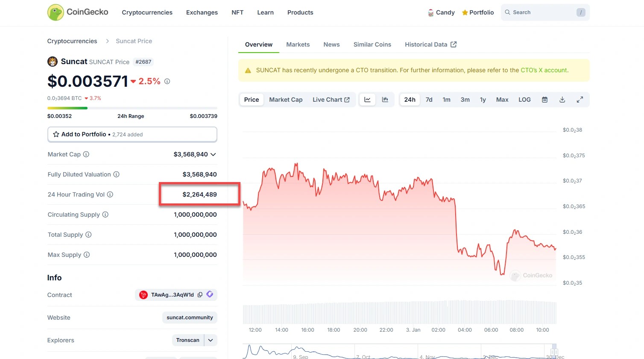The height and width of the screenshot is (359, 644).
Task: Select the line chart view icon
Action: [367, 100]
